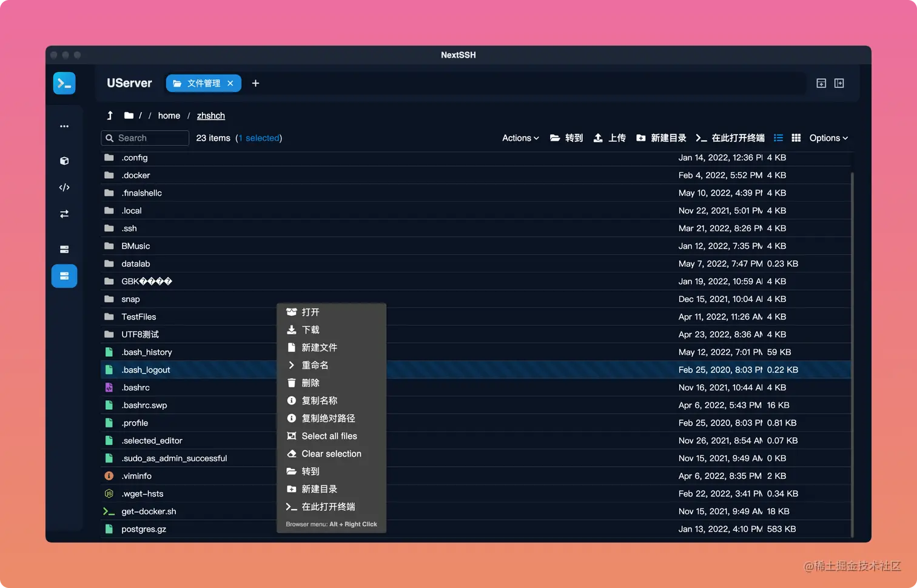Open the transfer arrows sidebar icon

point(64,214)
